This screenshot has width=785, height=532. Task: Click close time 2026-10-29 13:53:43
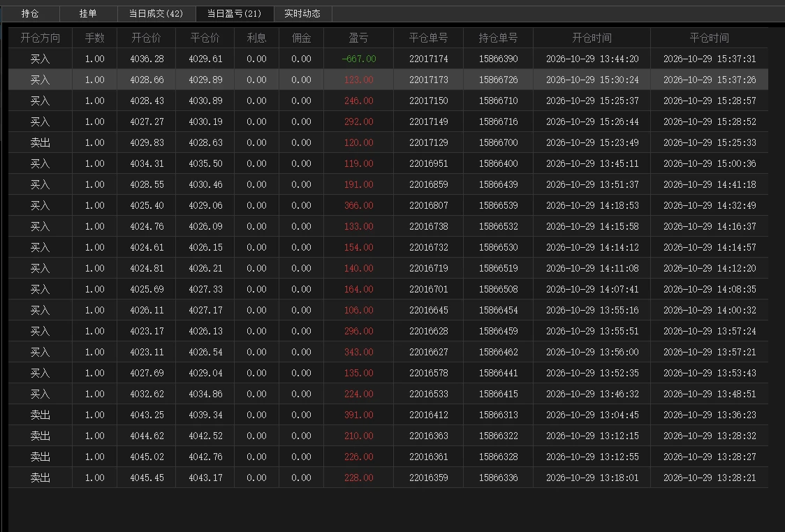pos(710,374)
